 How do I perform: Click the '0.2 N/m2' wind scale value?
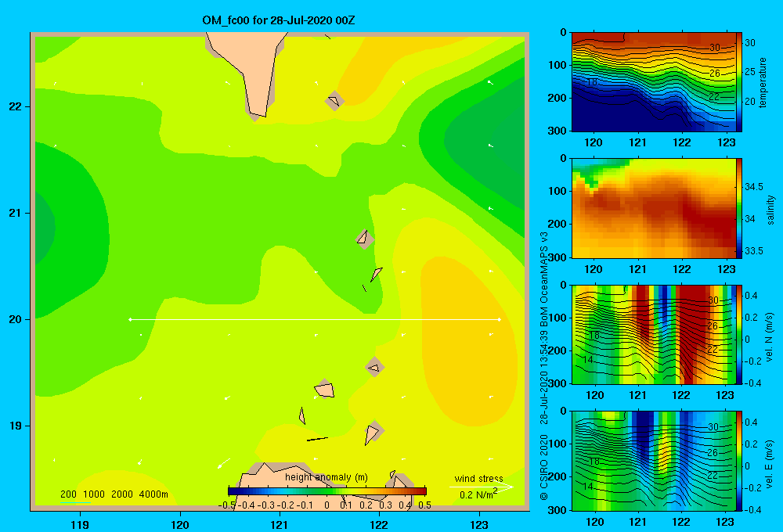point(478,494)
